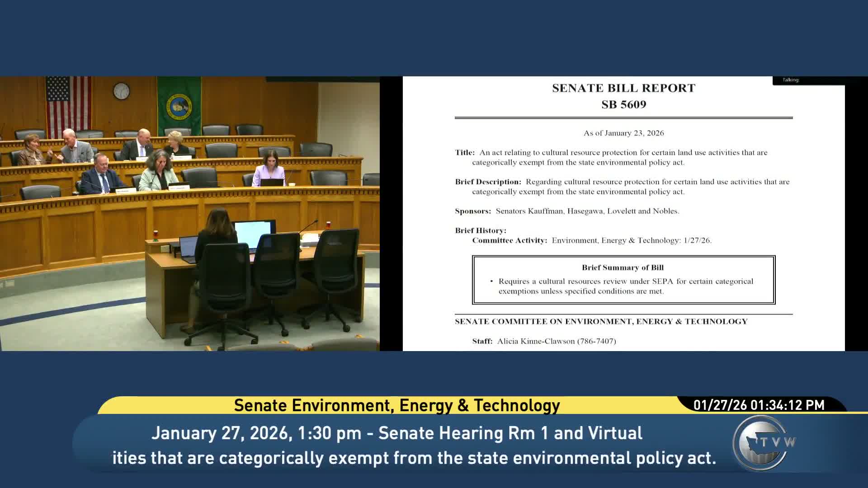Click the "As of January 23, 2026" date

(623, 133)
